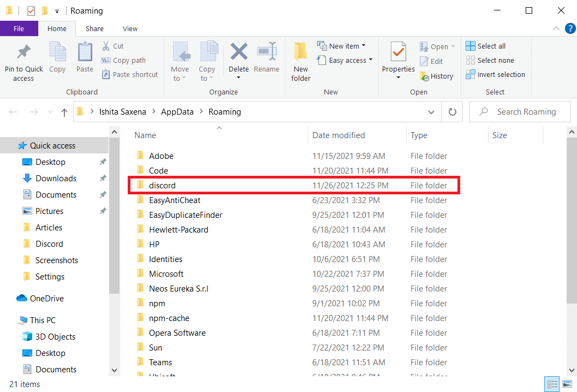The image size is (577, 392).
Task: Click the file list vertical scrollbar
Action: [570, 218]
